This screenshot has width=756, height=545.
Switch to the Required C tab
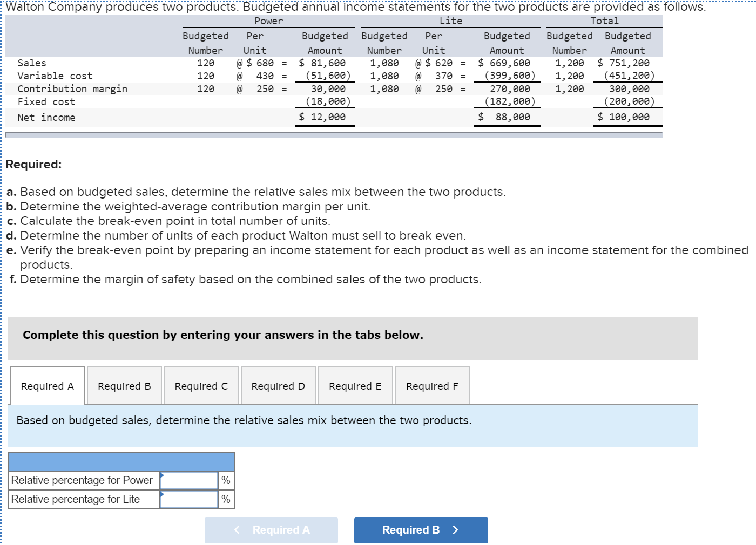click(x=201, y=386)
